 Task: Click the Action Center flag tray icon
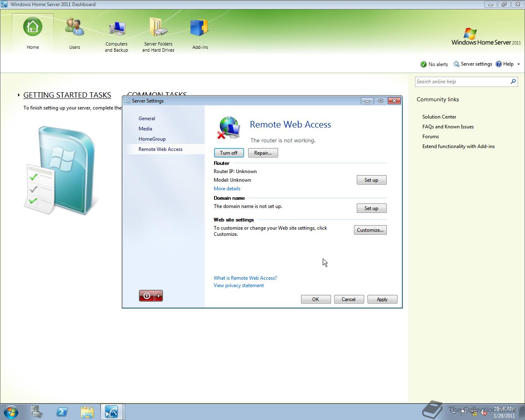463,412
